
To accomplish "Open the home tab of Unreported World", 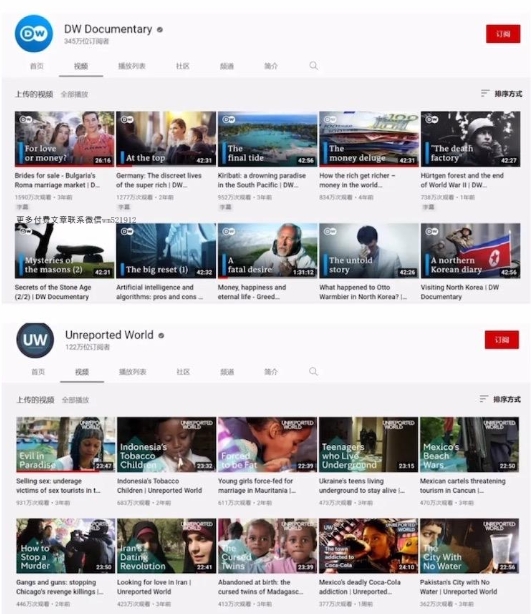I will tap(38, 372).
